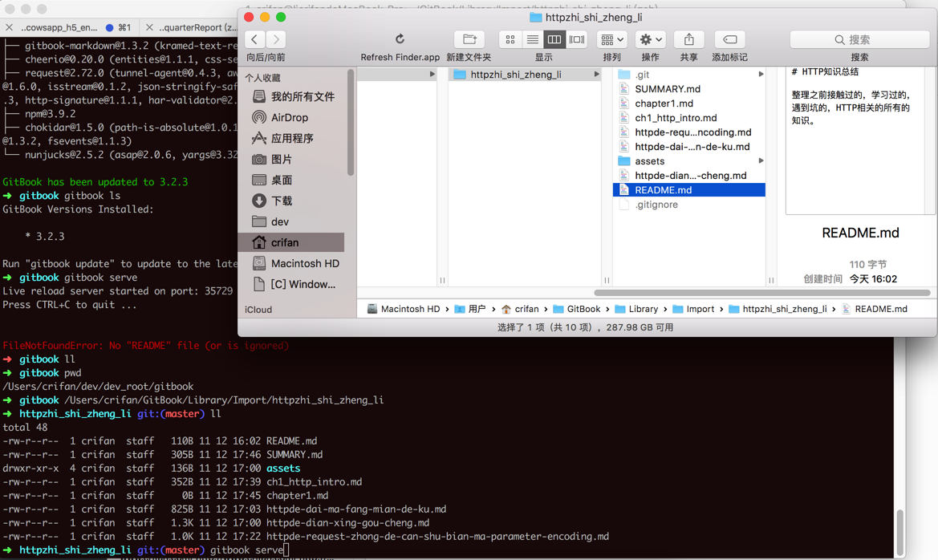Image resolution: width=938 pixels, height=560 pixels.
Task: Click the README.md filename in preview pane
Action: point(860,233)
